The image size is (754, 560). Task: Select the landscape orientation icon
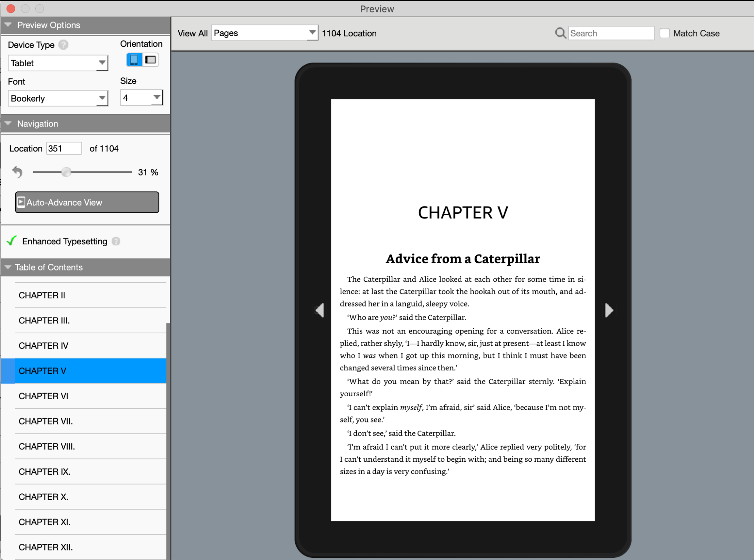coord(151,60)
